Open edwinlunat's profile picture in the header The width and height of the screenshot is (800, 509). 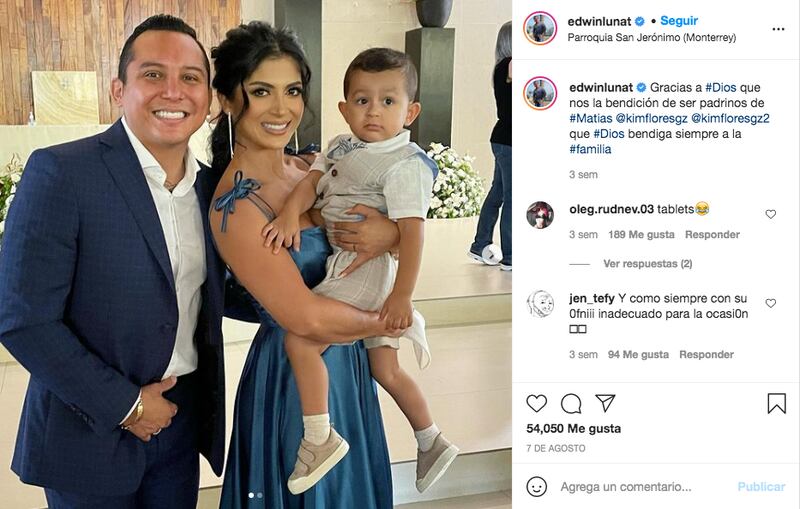tap(540, 29)
